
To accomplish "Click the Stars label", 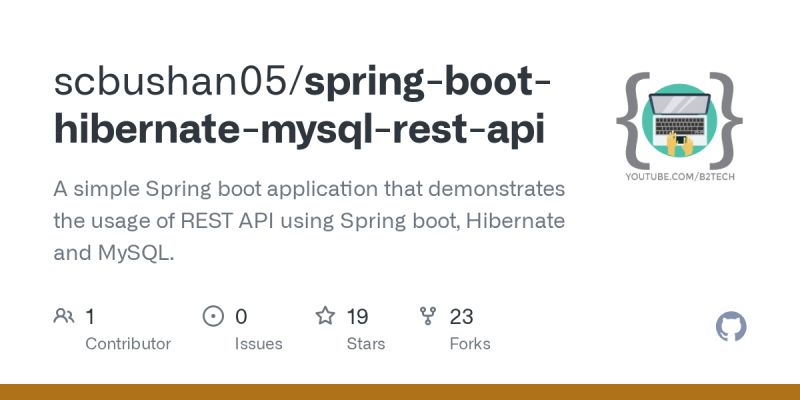I will (366, 343).
